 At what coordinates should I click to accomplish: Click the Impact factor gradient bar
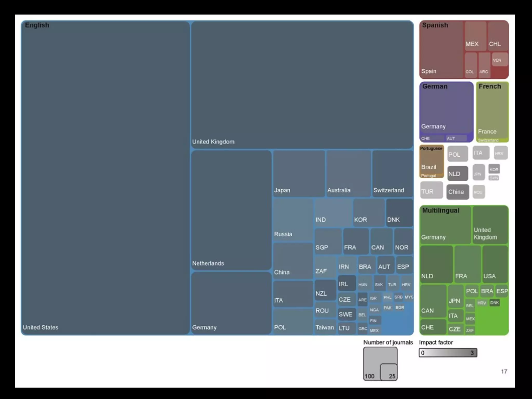click(x=448, y=353)
